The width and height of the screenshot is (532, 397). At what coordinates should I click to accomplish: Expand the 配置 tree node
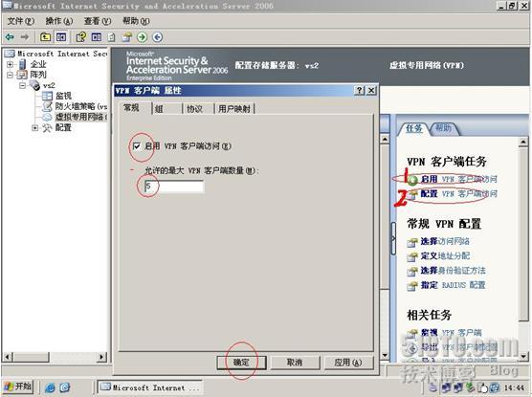point(34,127)
